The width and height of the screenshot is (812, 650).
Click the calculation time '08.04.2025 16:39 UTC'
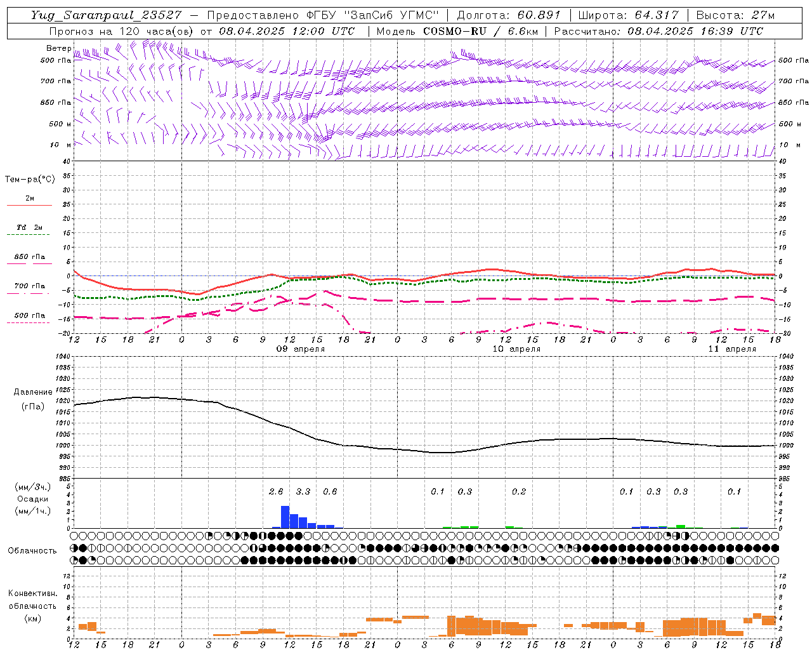click(695, 31)
